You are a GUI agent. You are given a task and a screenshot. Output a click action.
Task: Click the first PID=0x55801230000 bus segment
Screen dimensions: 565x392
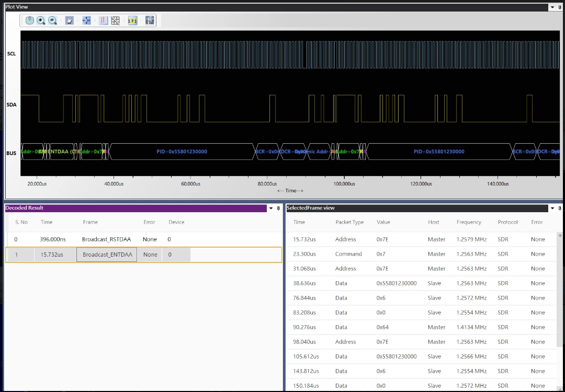[x=182, y=152]
